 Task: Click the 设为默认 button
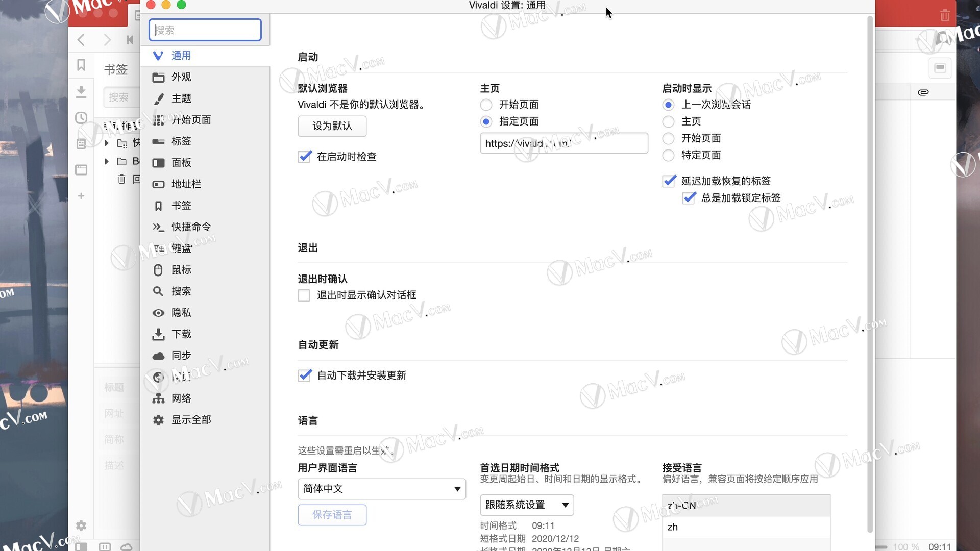[x=332, y=126]
